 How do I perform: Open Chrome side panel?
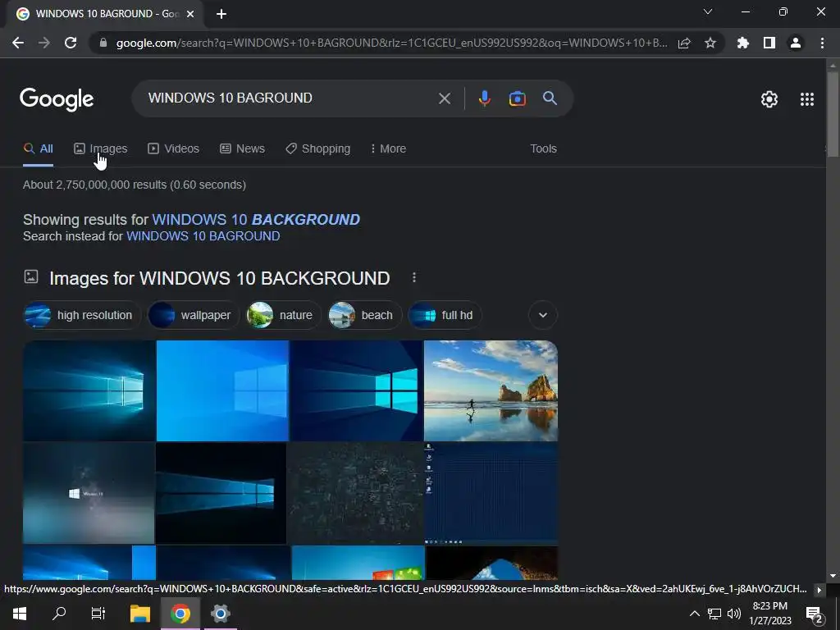[x=769, y=43]
